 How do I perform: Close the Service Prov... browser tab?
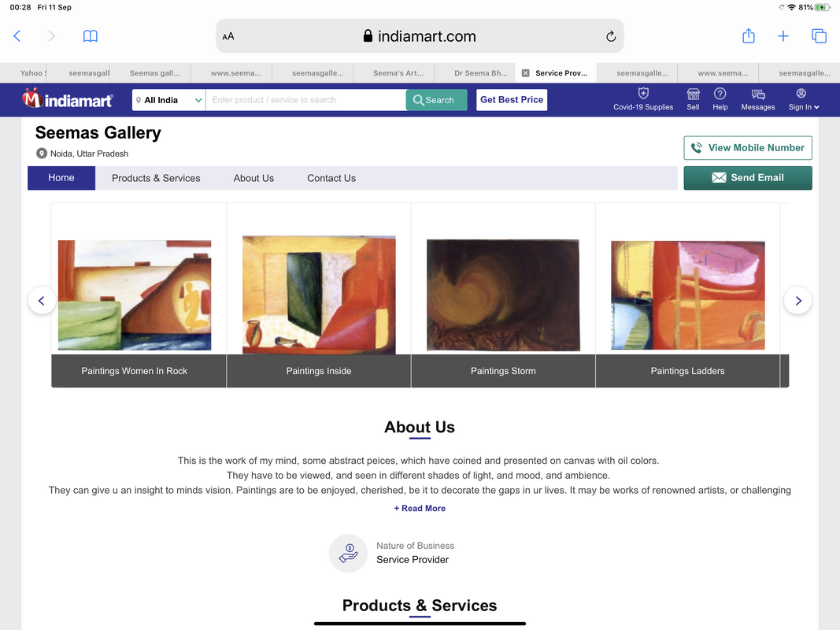click(526, 73)
